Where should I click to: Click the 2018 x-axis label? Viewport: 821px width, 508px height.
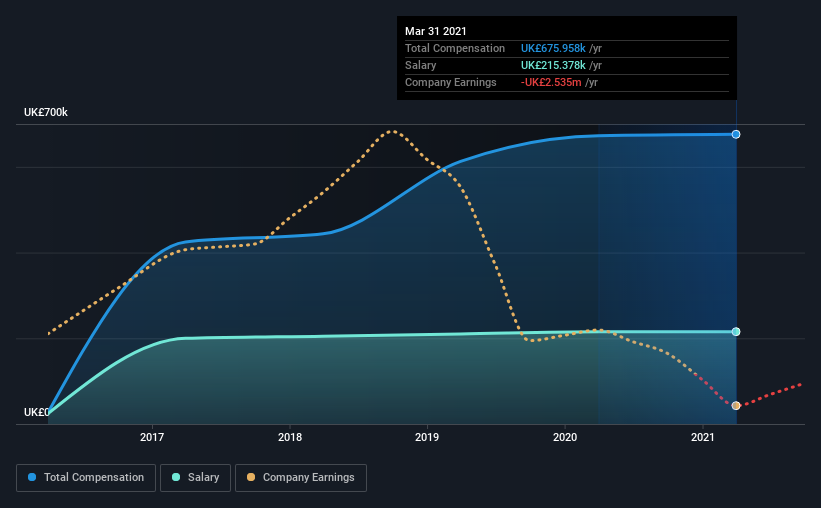click(290, 437)
